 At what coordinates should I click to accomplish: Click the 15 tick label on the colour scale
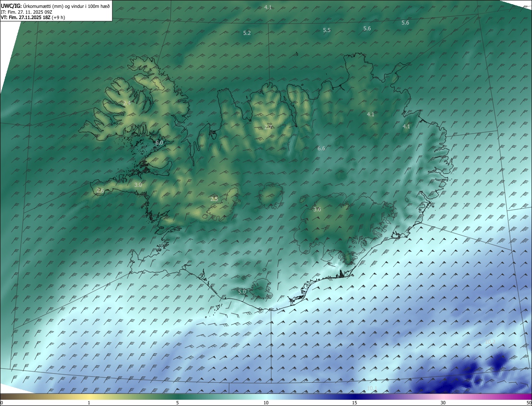(x=355, y=403)
